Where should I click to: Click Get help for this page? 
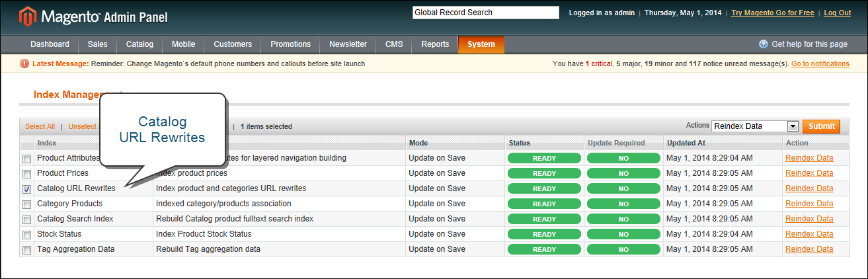point(809,44)
